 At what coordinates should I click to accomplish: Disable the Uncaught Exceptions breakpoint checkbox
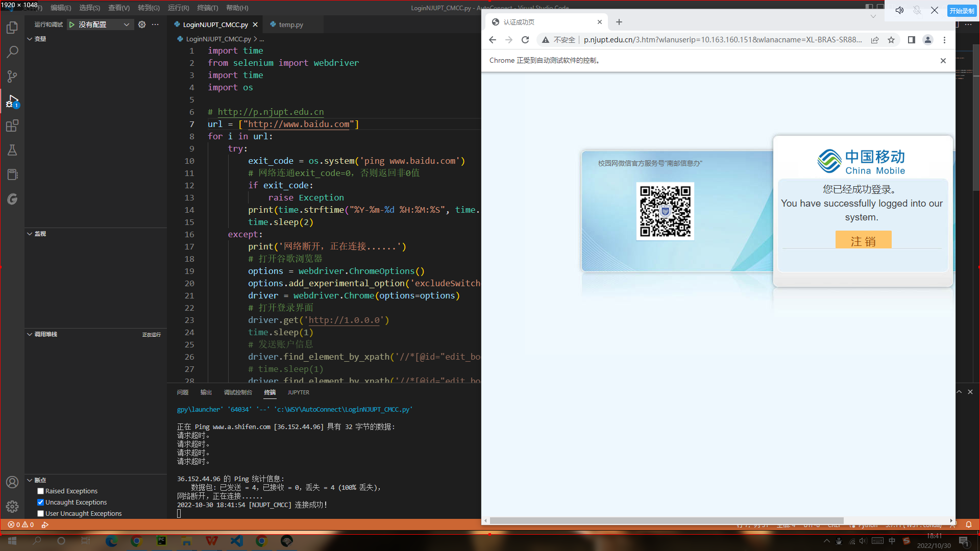point(41,503)
